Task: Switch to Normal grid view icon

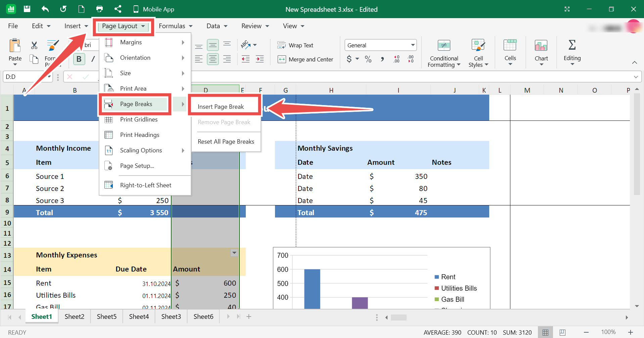Action: 545,332
